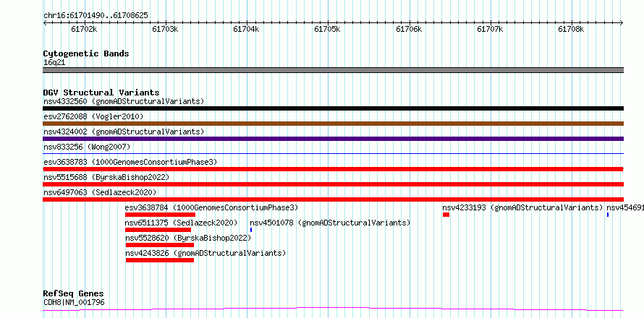644x318 pixels.
Task: Open nsv4332560 (gnomADStructuralVariants) label
Action: (x=124, y=101)
